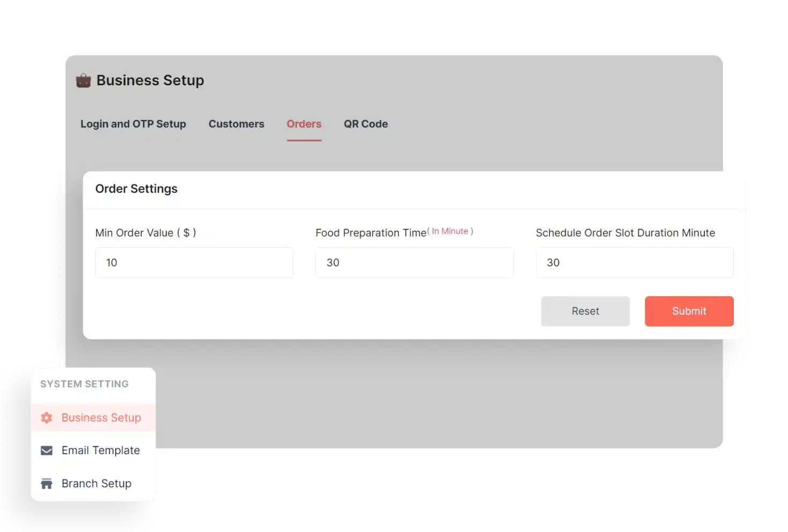
Task: Click the Order Settings heading
Action: point(136,189)
